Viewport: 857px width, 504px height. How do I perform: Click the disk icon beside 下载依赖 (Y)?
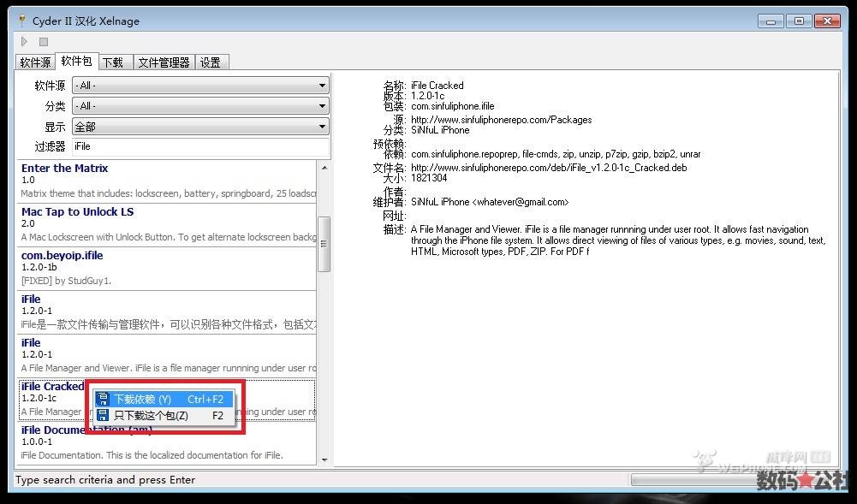(x=103, y=399)
